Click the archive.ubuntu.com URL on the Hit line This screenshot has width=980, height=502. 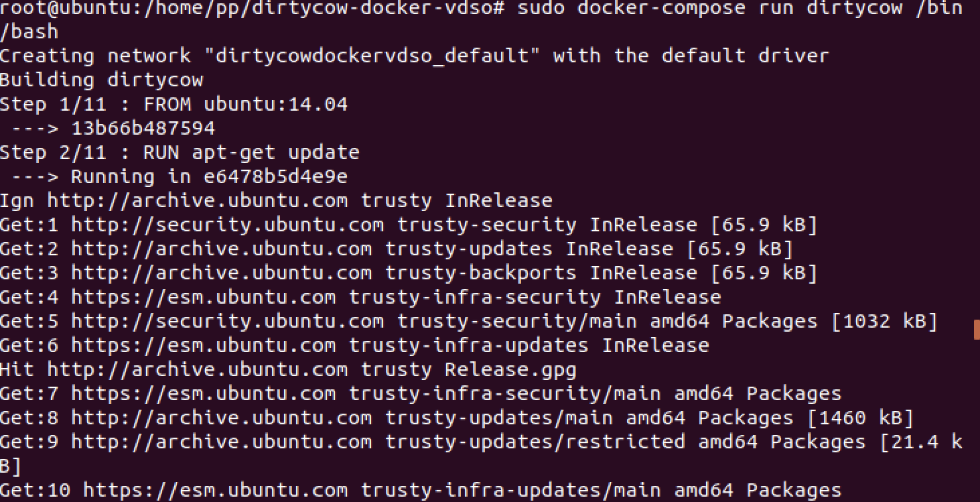(198, 370)
